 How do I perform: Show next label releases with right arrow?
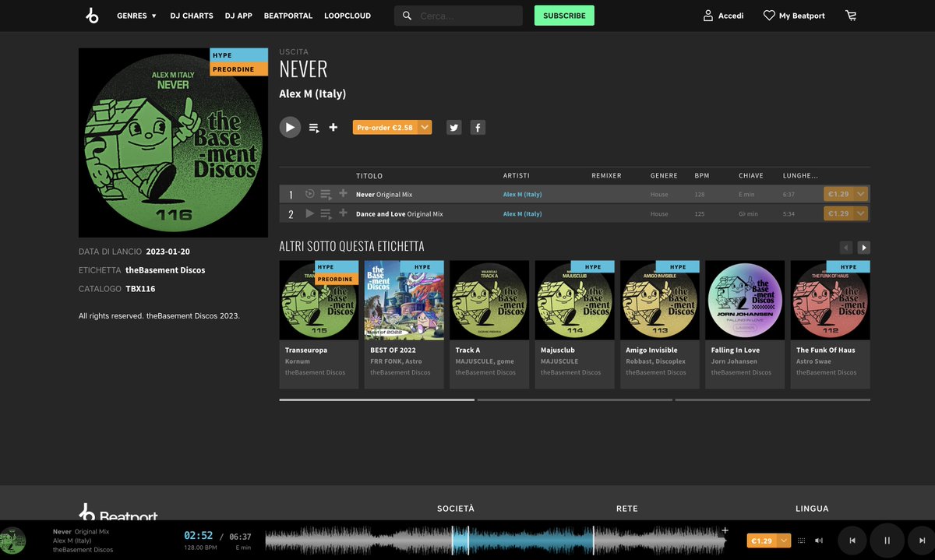(864, 248)
